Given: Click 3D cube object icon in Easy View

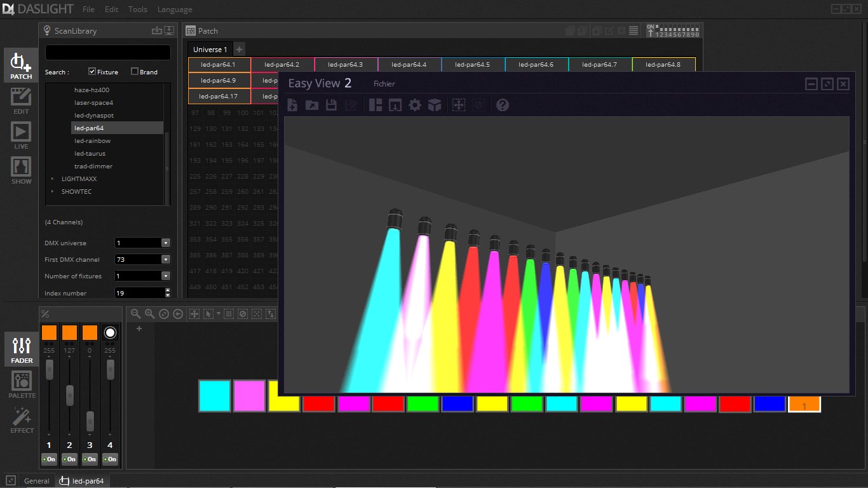Looking at the screenshot, I should (x=434, y=105).
